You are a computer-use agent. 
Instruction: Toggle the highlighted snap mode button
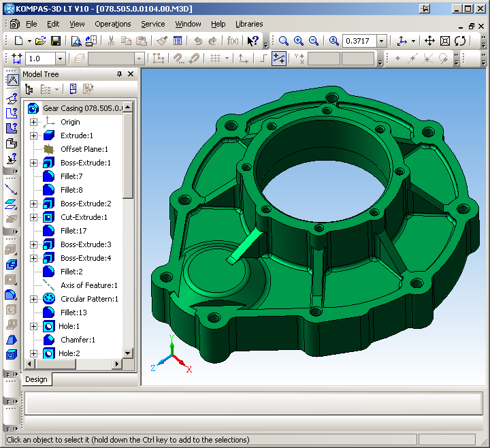pos(279,59)
